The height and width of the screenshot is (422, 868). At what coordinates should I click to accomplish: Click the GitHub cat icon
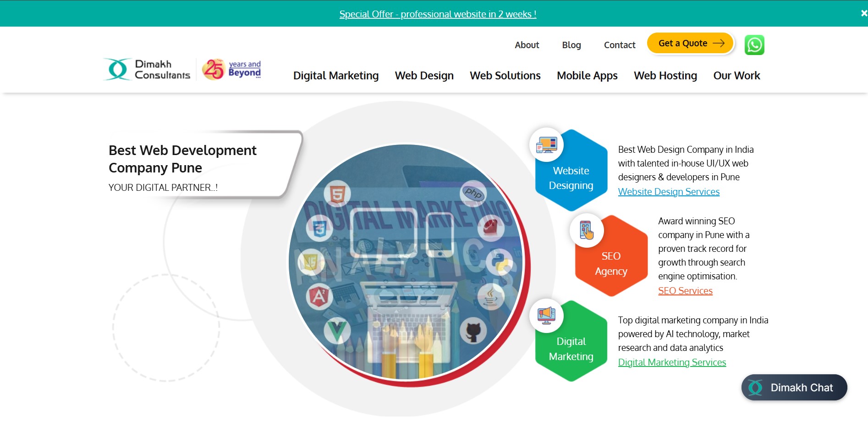(x=473, y=331)
